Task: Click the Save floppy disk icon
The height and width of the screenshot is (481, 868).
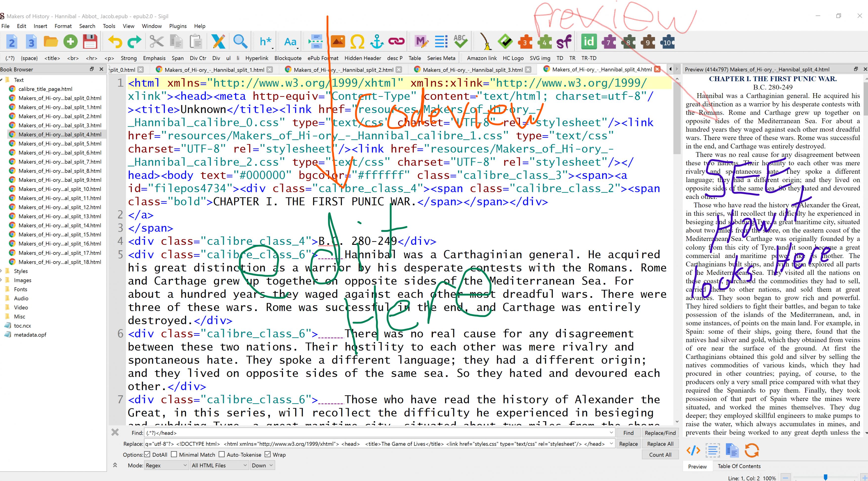Action: click(90, 42)
